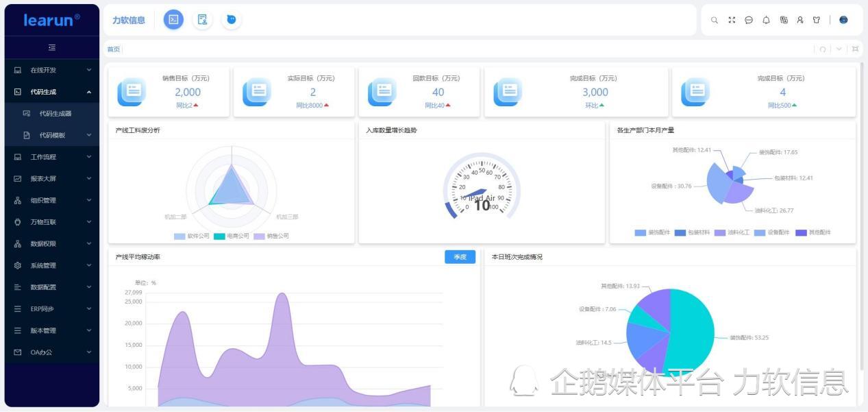Click the 本日班次完成情况 chart title

pyautogui.click(x=517, y=257)
